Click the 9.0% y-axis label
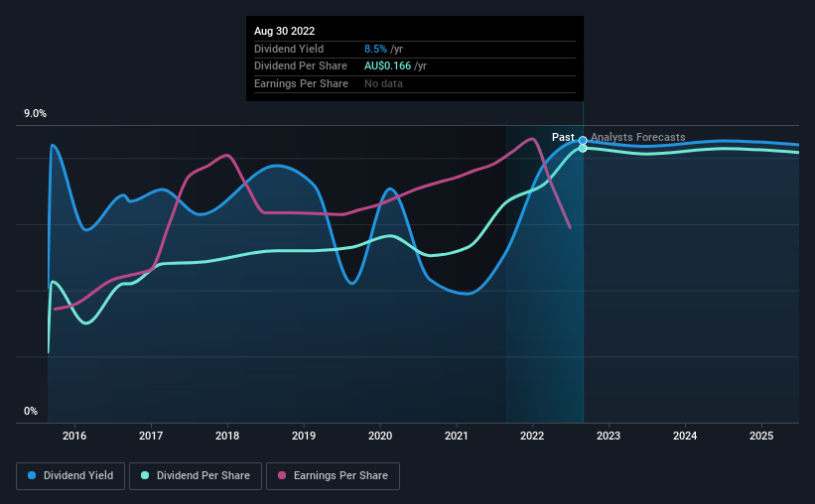815x504 pixels. tap(35, 114)
